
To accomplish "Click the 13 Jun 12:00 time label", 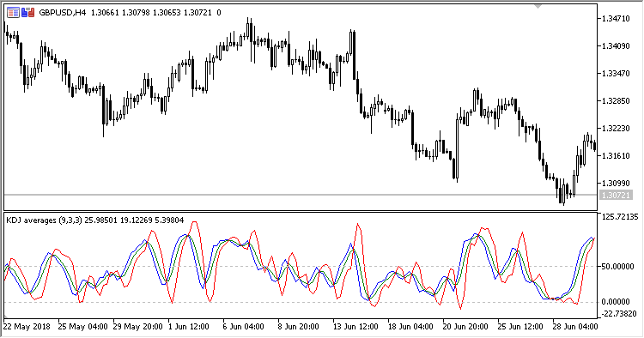I will (x=355, y=327).
